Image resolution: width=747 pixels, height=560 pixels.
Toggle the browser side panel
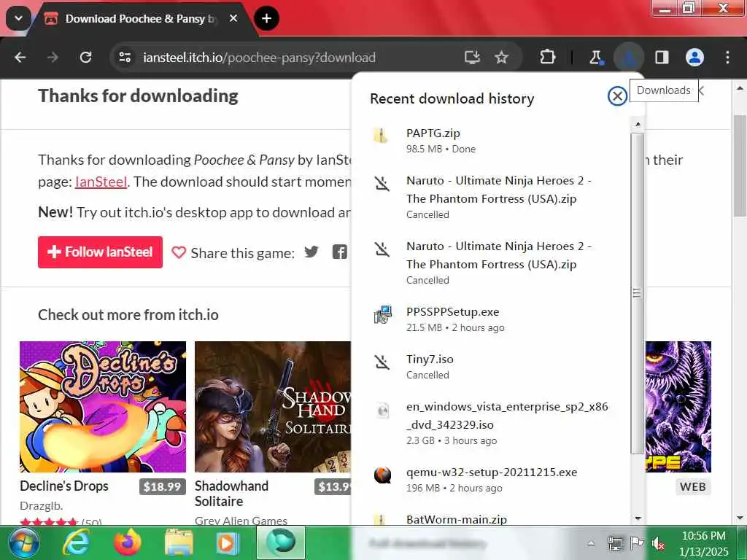pos(662,58)
